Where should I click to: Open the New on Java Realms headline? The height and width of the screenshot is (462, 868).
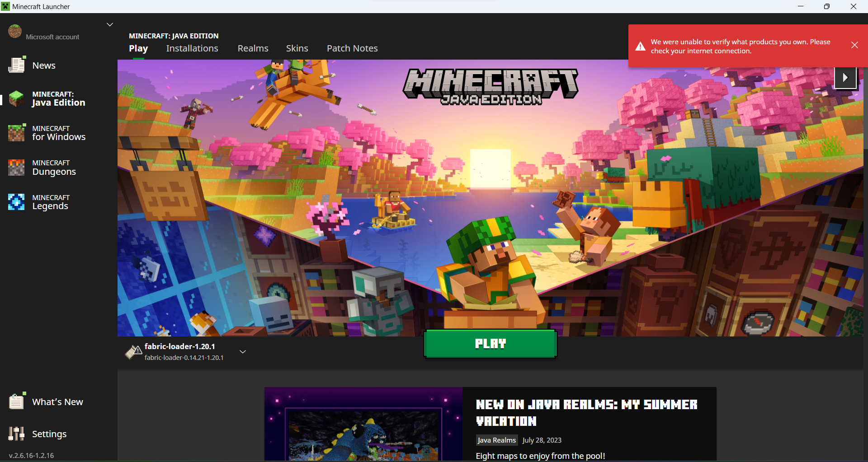pyautogui.click(x=586, y=413)
